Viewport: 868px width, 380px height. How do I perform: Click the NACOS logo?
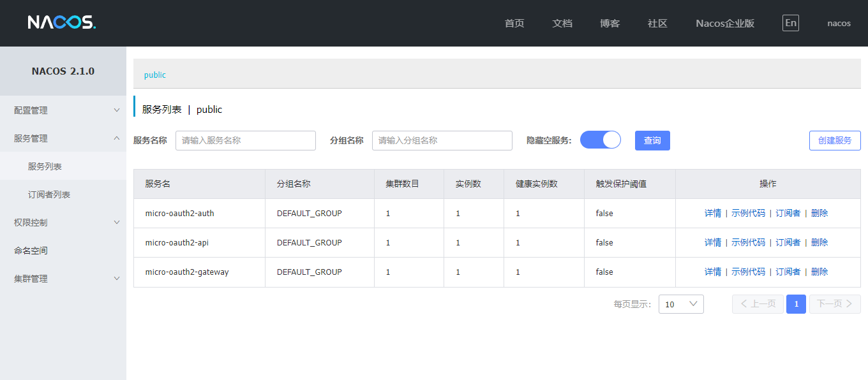[62, 23]
